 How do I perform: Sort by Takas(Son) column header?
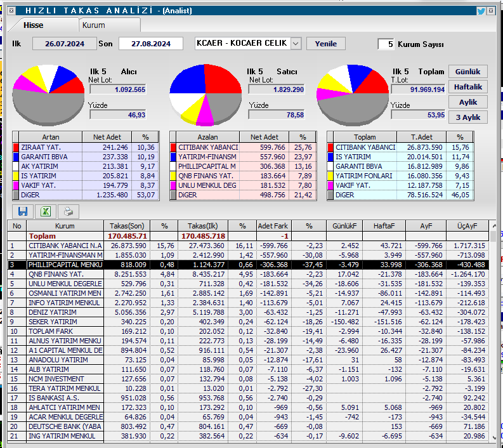[x=127, y=226]
